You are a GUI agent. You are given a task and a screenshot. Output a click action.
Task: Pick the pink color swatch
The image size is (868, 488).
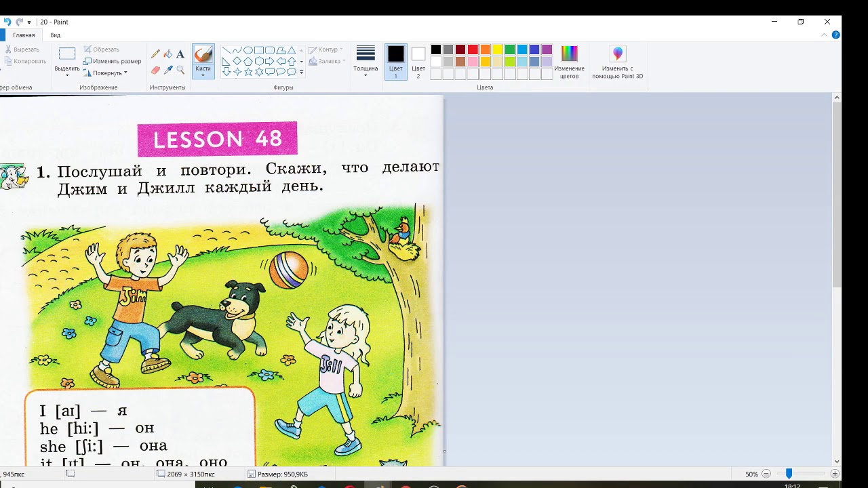pos(473,62)
